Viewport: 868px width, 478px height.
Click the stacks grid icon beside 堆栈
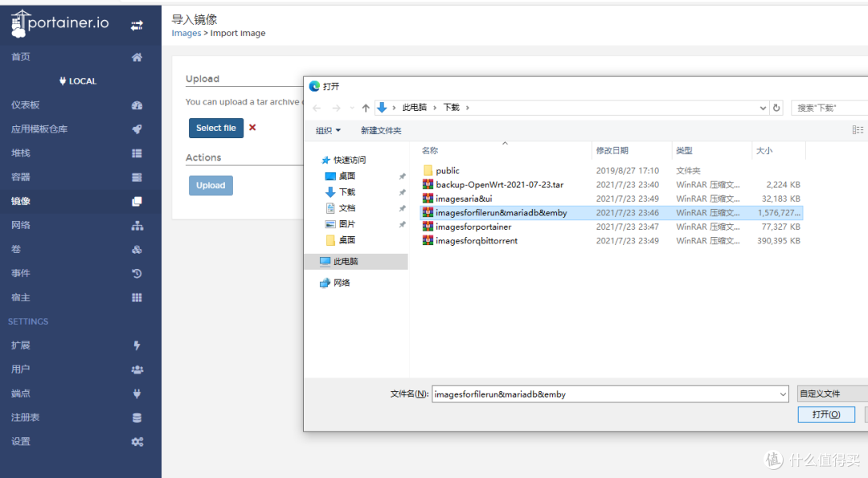point(137,153)
